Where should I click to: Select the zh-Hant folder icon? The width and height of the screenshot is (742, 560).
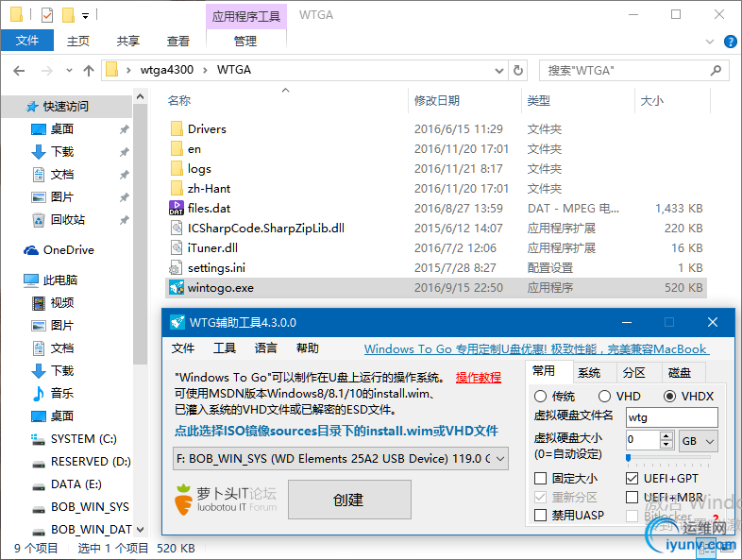pos(177,189)
